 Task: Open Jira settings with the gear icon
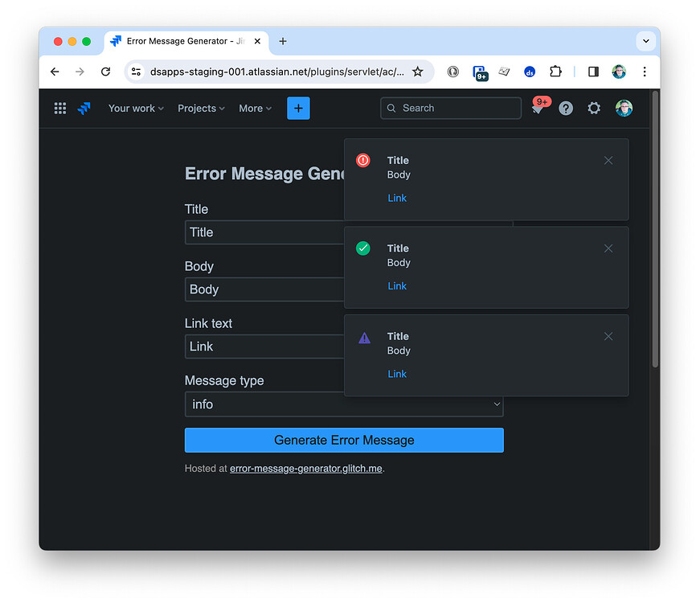click(594, 108)
